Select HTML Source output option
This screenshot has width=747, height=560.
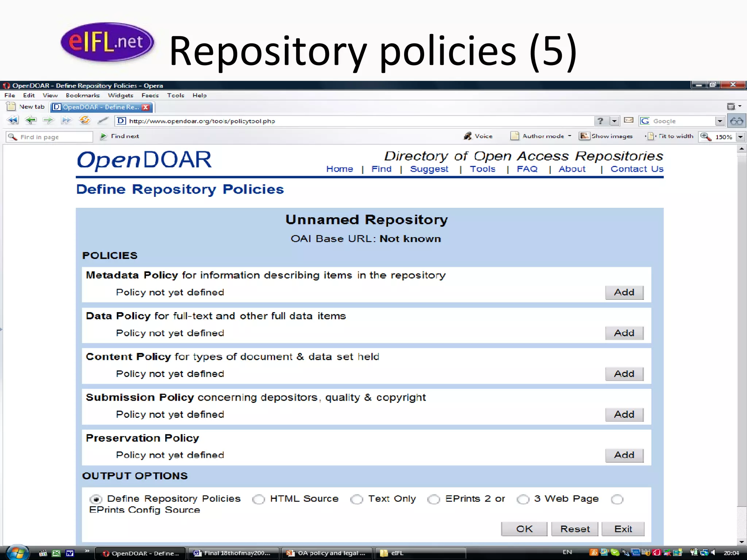point(259,499)
